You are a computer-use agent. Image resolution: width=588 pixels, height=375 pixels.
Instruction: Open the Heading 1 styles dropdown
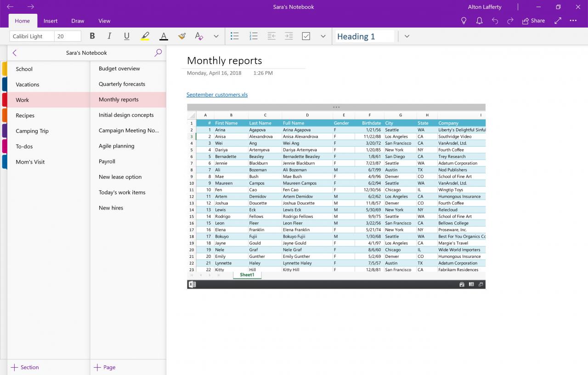tap(407, 36)
